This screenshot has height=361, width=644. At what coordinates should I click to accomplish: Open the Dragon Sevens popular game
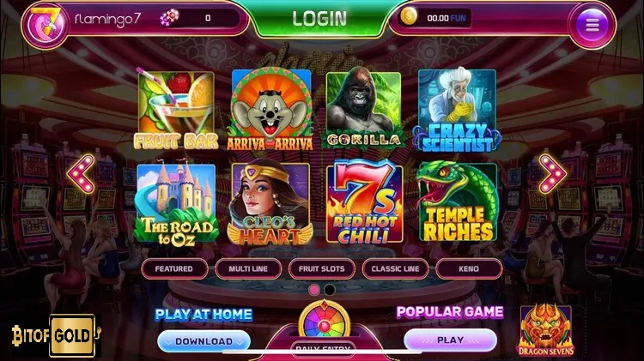tap(546, 330)
